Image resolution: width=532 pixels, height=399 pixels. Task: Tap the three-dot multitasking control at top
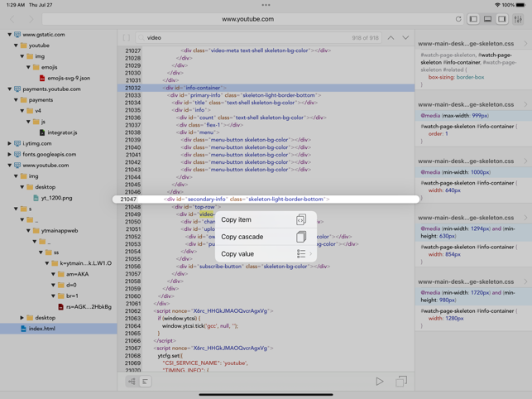[x=266, y=5]
